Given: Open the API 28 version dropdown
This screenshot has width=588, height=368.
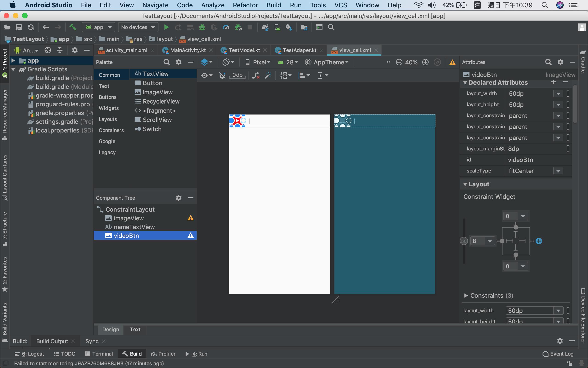Looking at the screenshot, I should (x=288, y=62).
